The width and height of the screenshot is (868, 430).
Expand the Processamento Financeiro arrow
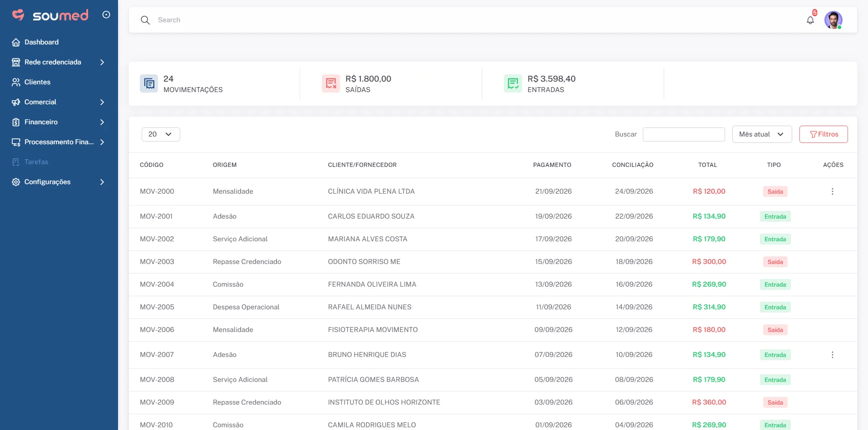tap(102, 142)
